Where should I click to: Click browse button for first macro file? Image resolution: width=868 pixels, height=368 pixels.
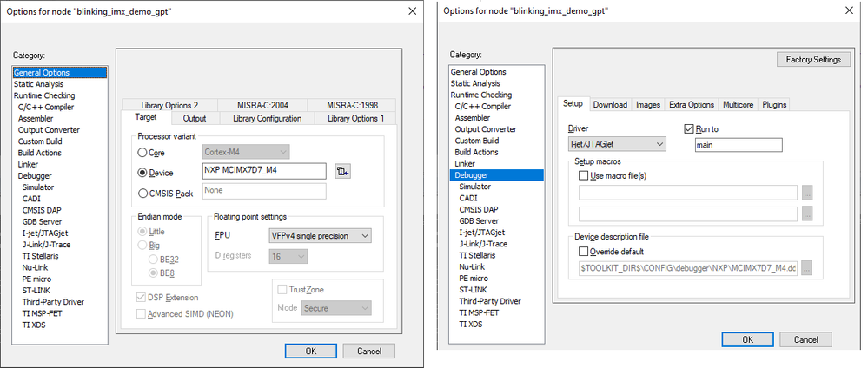(808, 193)
